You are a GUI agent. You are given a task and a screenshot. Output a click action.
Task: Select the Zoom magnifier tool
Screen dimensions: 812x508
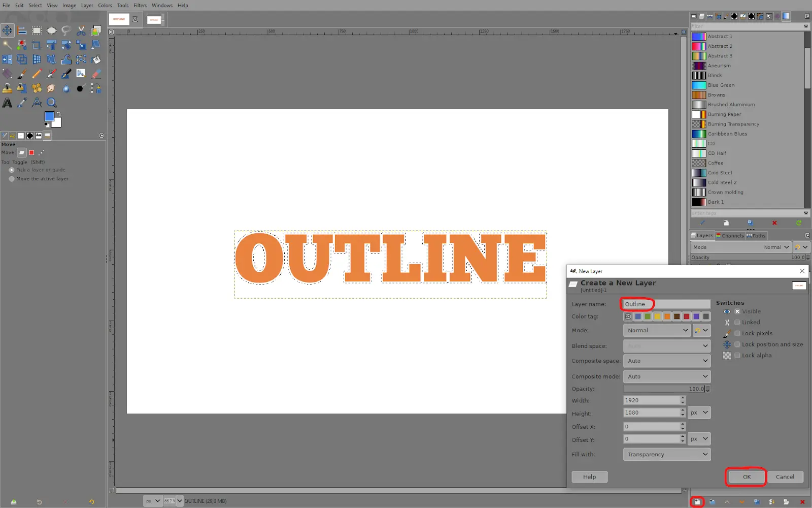(x=51, y=103)
